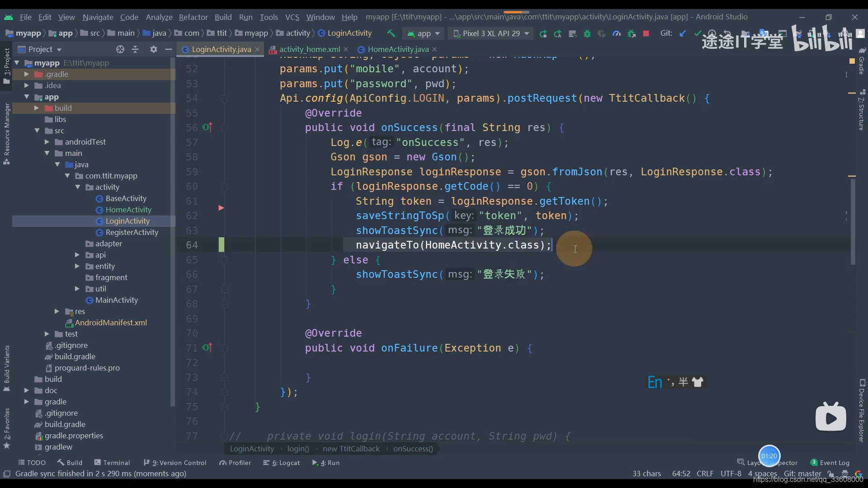Open the Navigate menu
The height and width of the screenshot is (488, 868).
point(98,17)
